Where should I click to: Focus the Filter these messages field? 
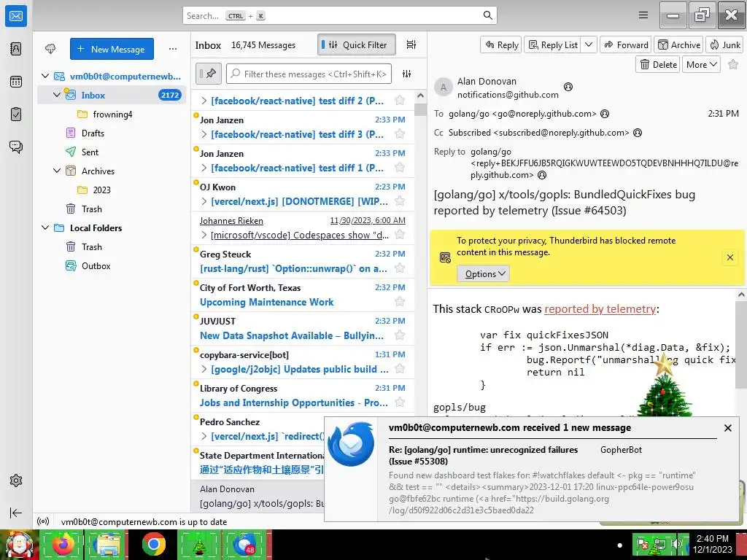coord(309,74)
